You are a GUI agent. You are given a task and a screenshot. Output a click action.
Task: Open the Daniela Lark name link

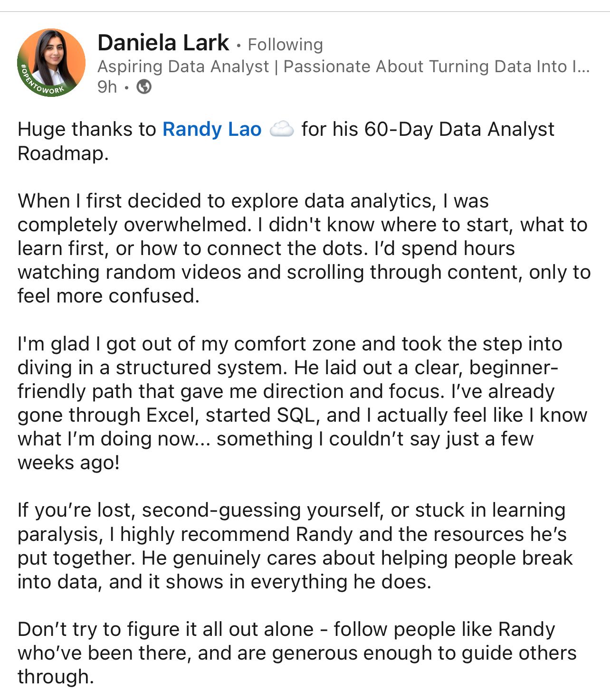click(x=163, y=43)
